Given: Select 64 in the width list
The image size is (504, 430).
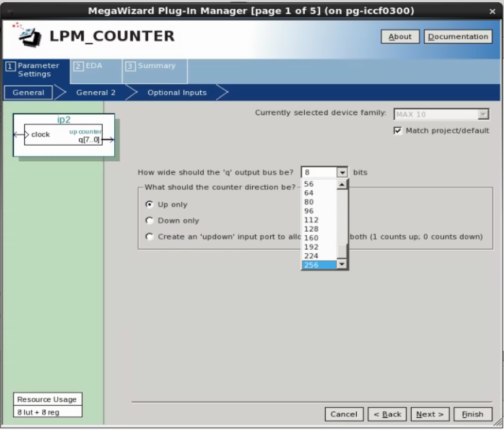Looking at the screenshot, I should pyautogui.click(x=319, y=193).
